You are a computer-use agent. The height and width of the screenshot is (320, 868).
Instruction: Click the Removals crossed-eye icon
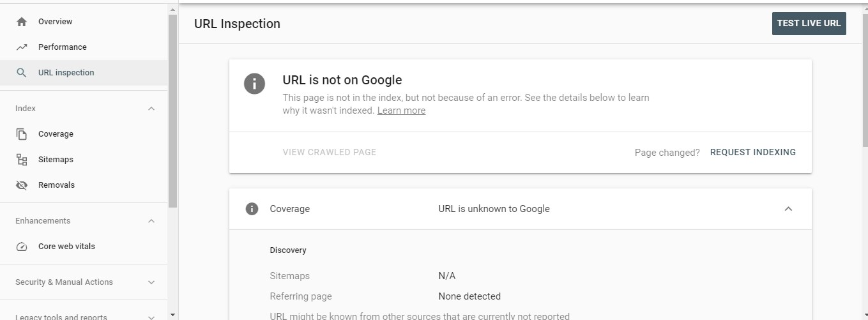coord(22,185)
